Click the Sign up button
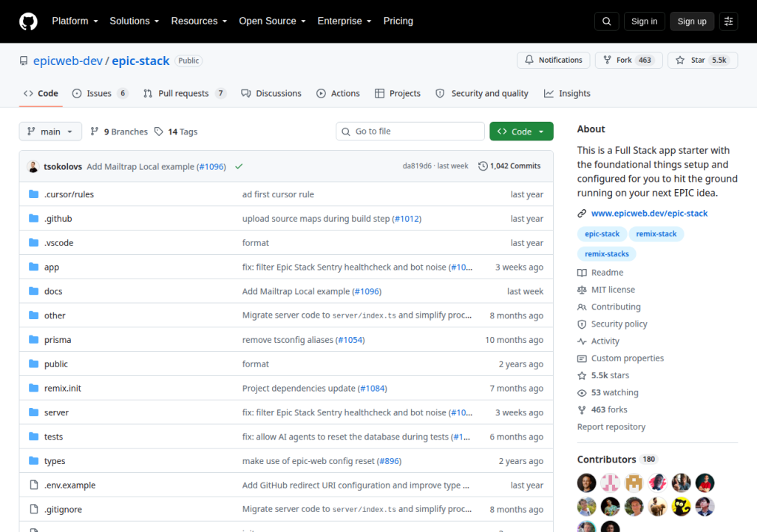This screenshot has height=532, width=757. 692,21
